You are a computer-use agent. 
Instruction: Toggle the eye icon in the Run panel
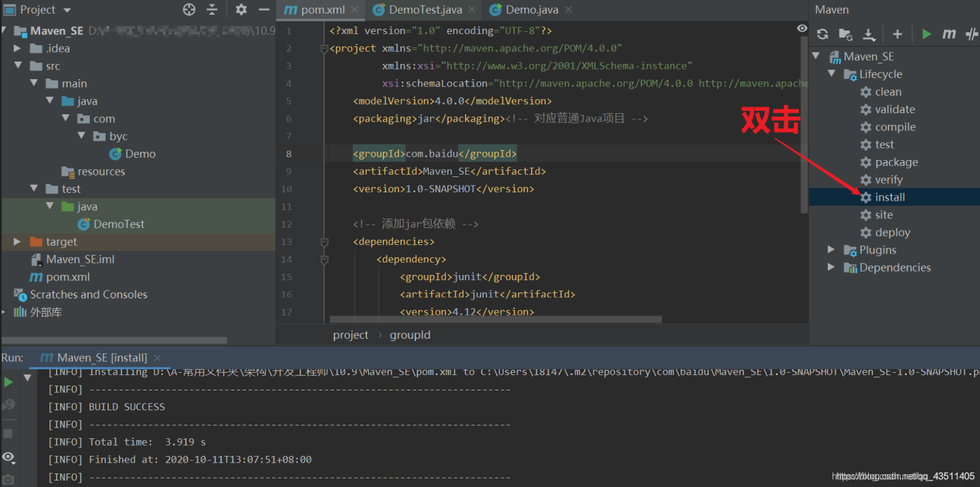point(8,457)
